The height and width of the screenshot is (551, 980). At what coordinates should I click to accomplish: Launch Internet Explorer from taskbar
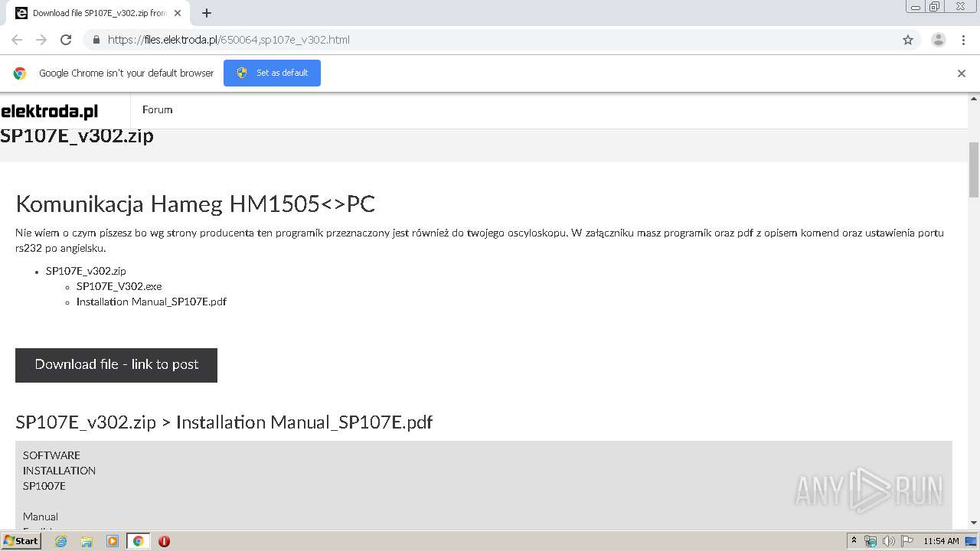tap(60, 541)
